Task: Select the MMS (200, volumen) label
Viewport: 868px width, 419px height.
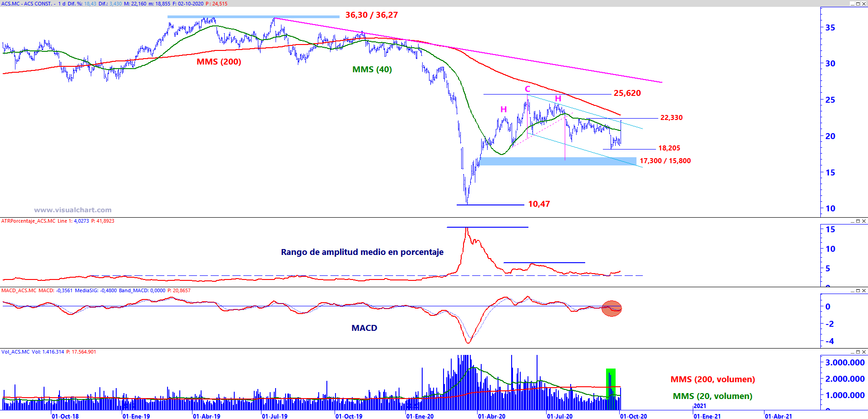Action: pos(713,379)
